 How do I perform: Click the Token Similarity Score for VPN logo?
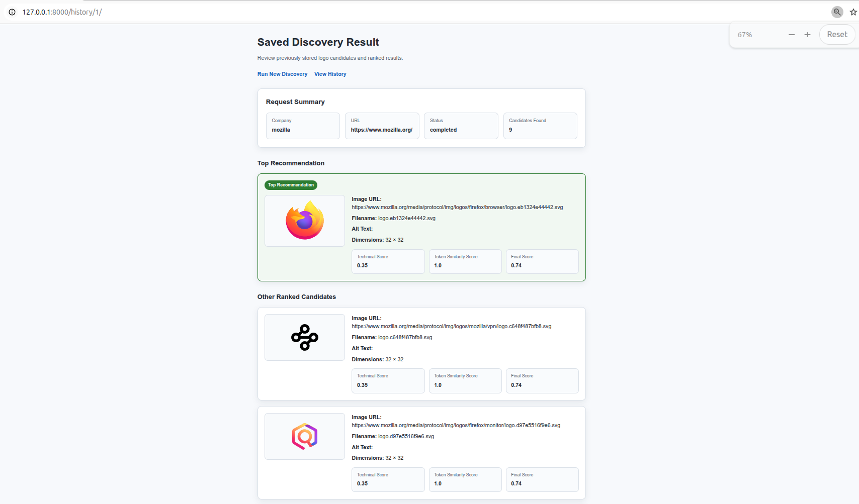point(465,381)
